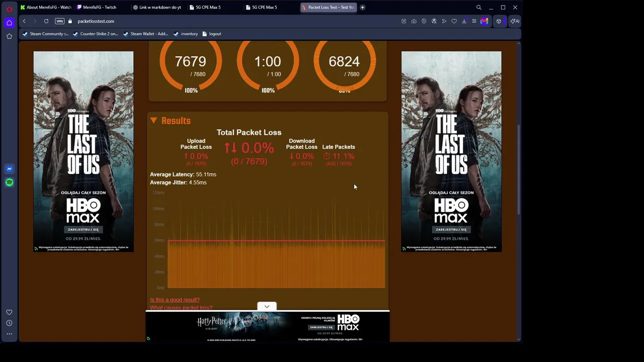Toggle the VPN badge in the address bar

(59, 21)
